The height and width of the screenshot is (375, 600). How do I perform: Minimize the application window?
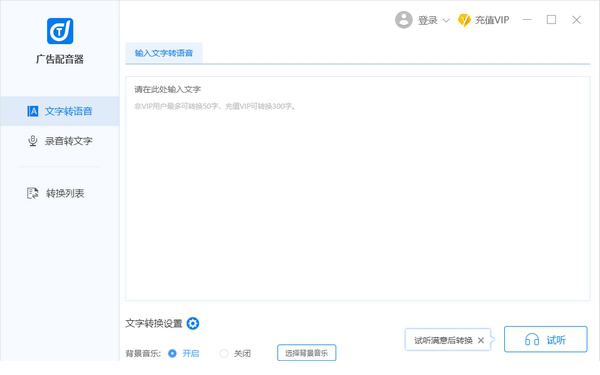click(527, 20)
